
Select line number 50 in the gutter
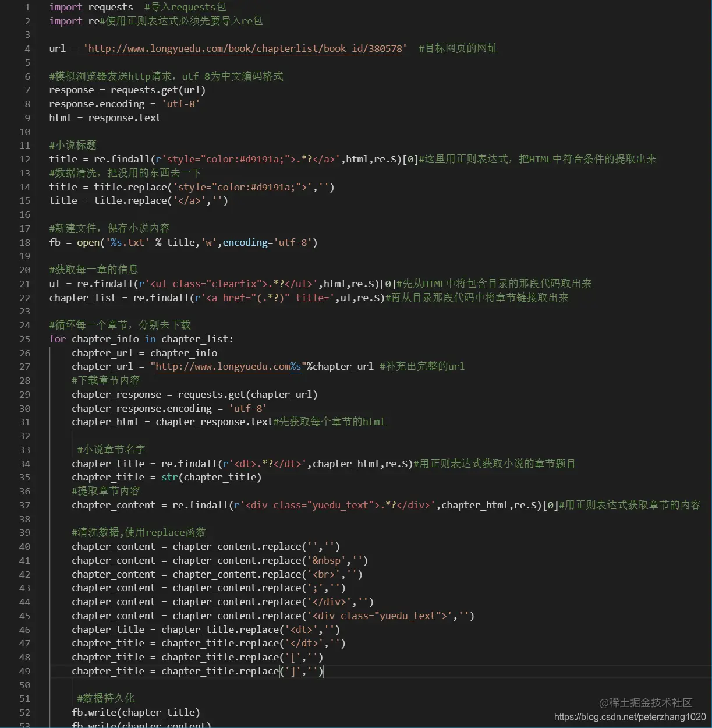tap(24, 685)
